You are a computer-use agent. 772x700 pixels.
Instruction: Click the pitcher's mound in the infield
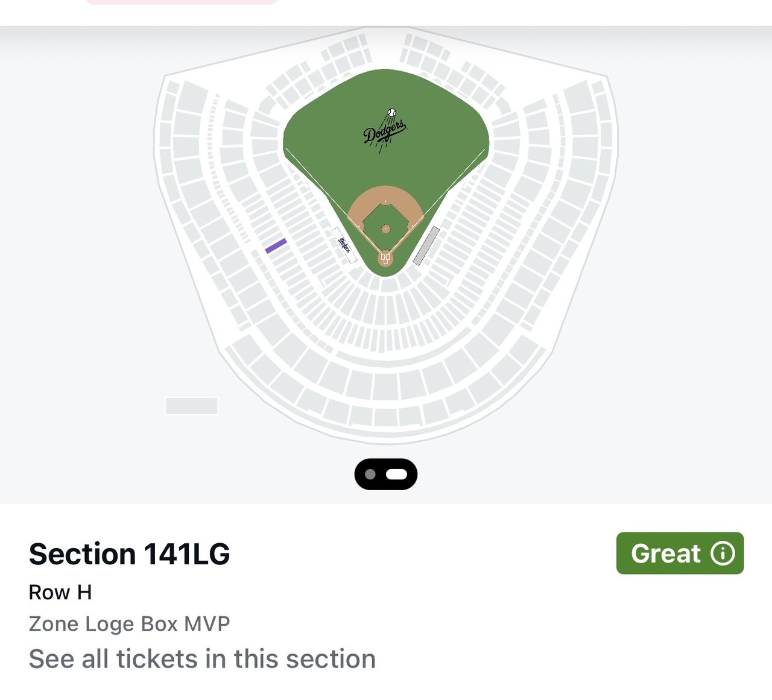385,229
